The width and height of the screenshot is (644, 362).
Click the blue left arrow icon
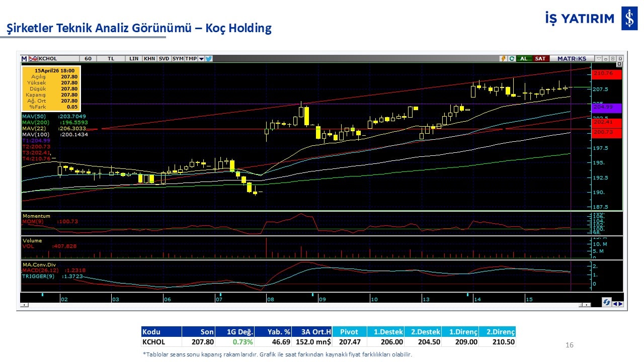(x=615, y=304)
